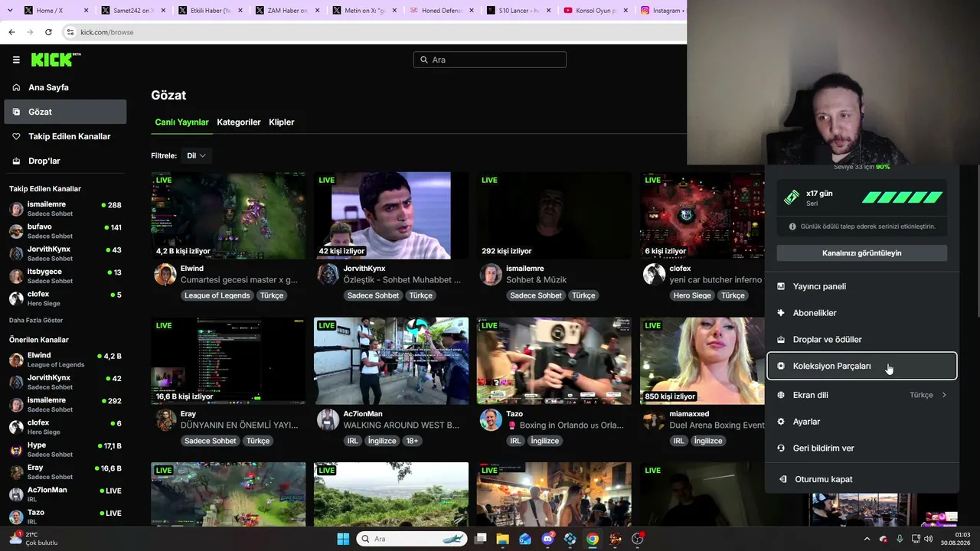Switch to the Honed Defense browser tab
This screenshot has height=551, width=980.
click(442, 11)
